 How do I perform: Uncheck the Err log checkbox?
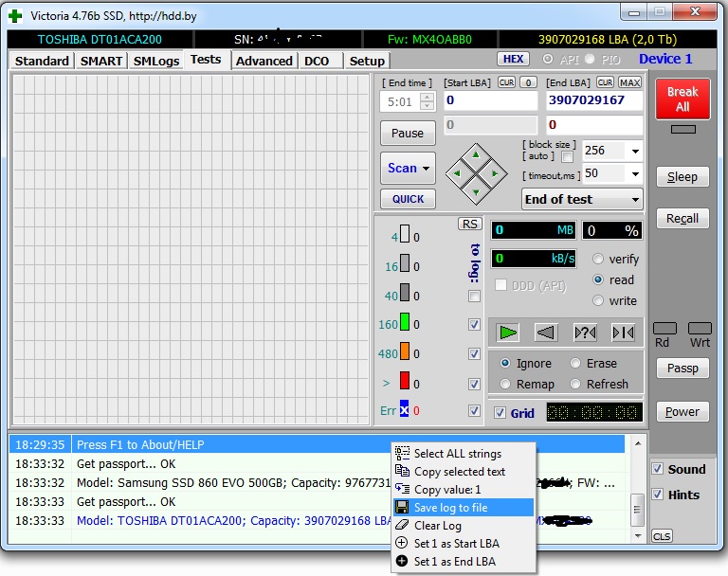[474, 410]
